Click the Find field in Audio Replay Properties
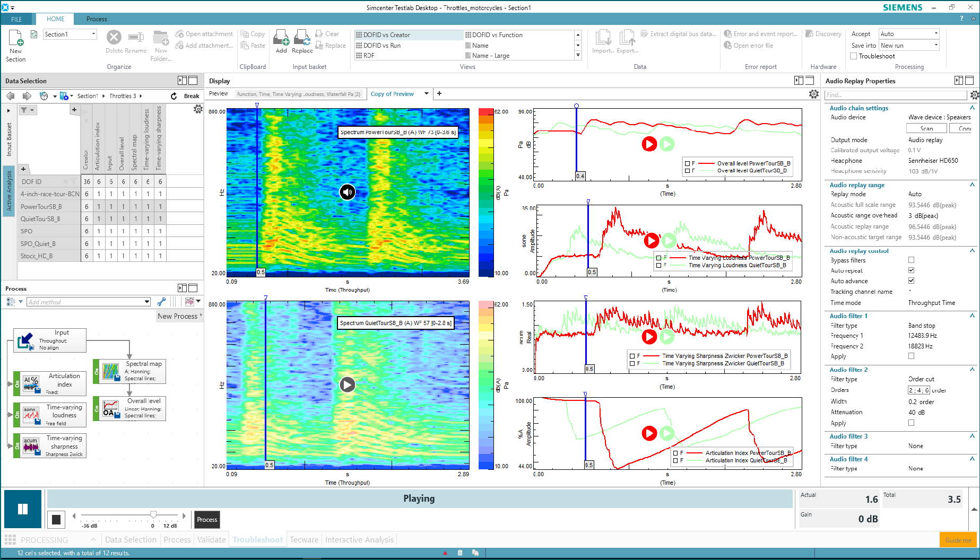The image size is (980, 560). (x=896, y=95)
